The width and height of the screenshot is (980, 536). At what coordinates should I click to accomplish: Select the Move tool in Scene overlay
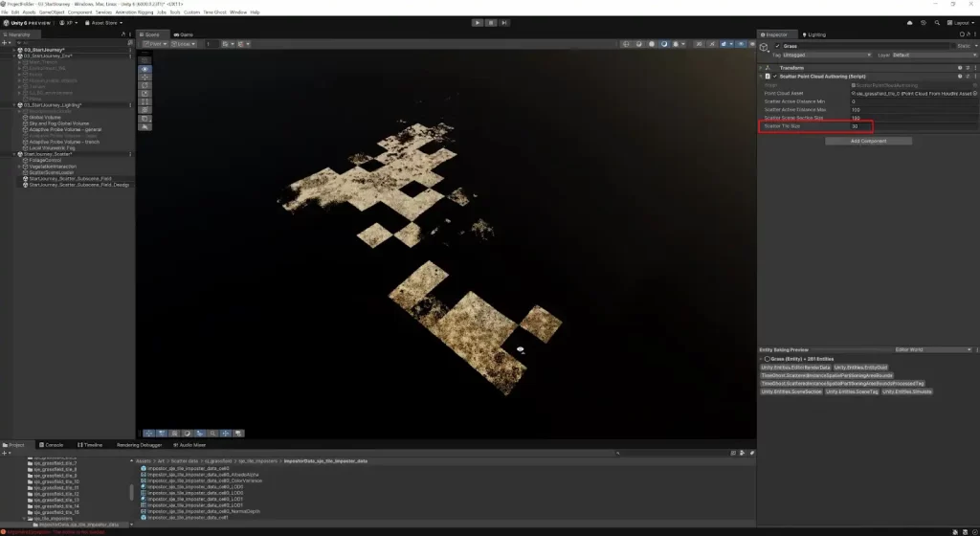click(x=145, y=78)
